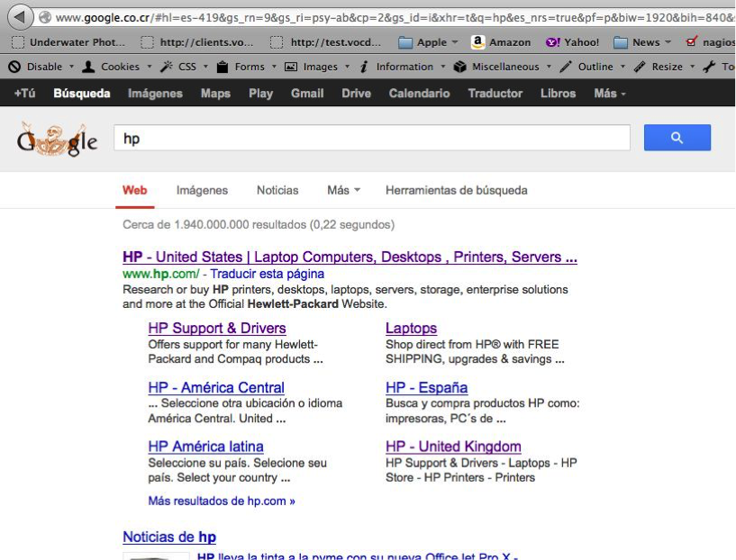Click the Underwater Phot... bookmark icon
Viewport: 736px width, 560px height.
18,42
